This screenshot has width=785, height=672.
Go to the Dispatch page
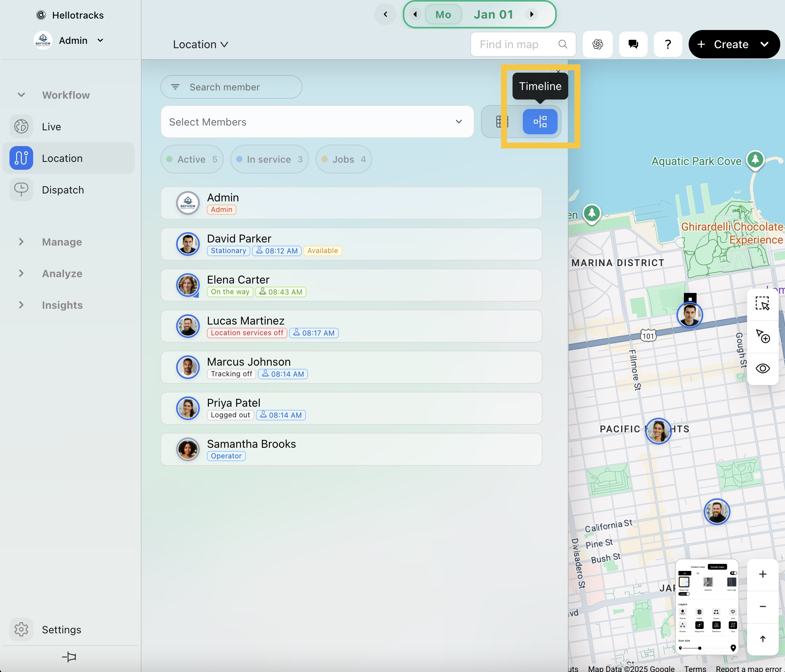tap(63, 190)
